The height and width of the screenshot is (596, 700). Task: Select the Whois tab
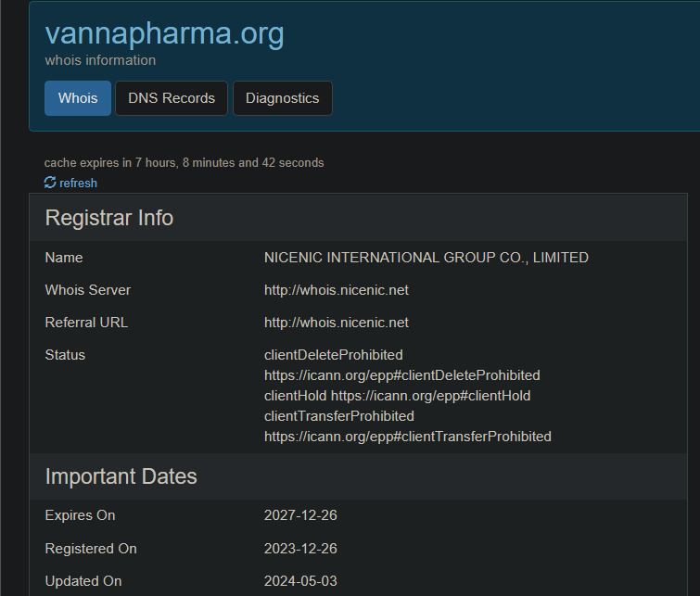tap(78, 98)
